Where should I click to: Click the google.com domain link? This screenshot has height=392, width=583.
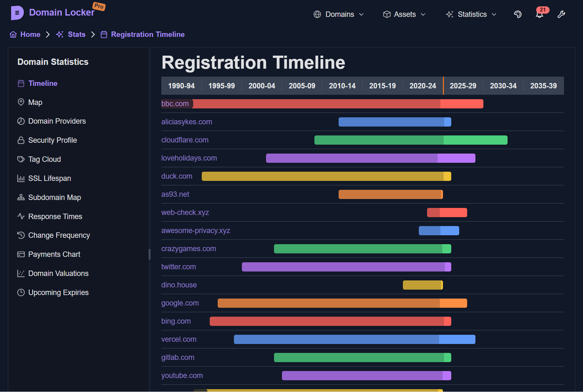click(x=180, y=303)
